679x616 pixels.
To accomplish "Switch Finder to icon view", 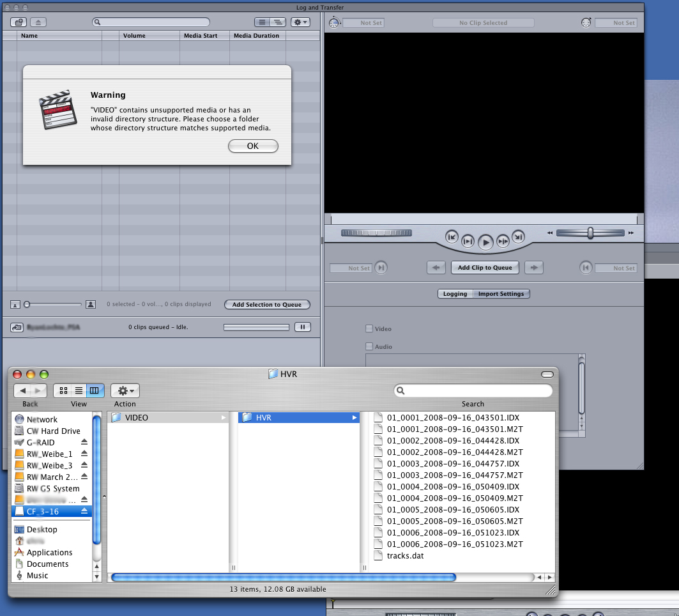I will [x=63, y=390].
